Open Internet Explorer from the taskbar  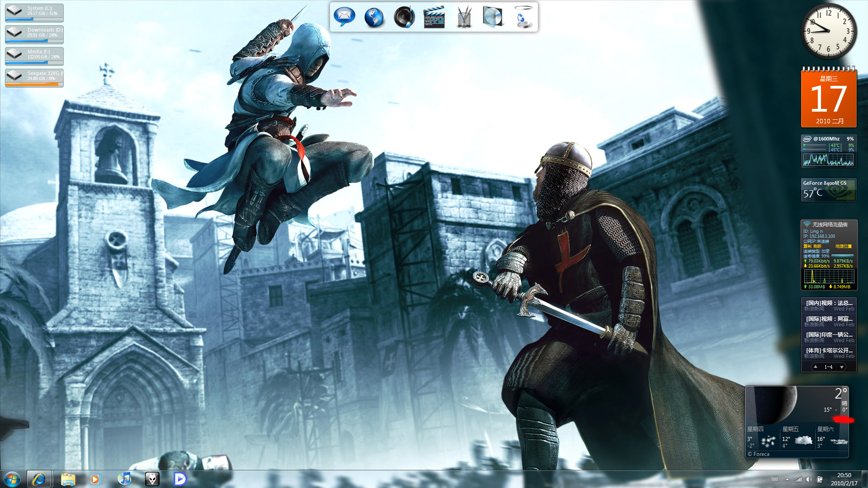pyautogui.click(x=39, y=479)
